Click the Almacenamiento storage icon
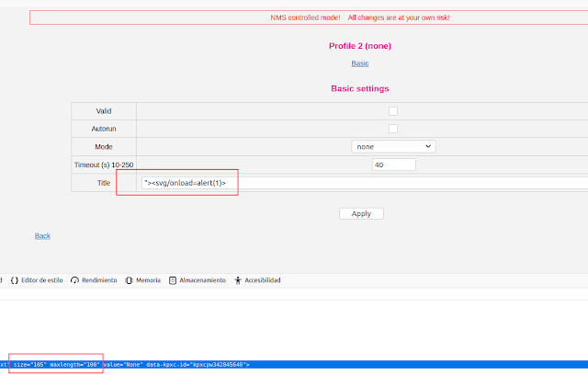588x375 pixels. click(x=173, y=280)
